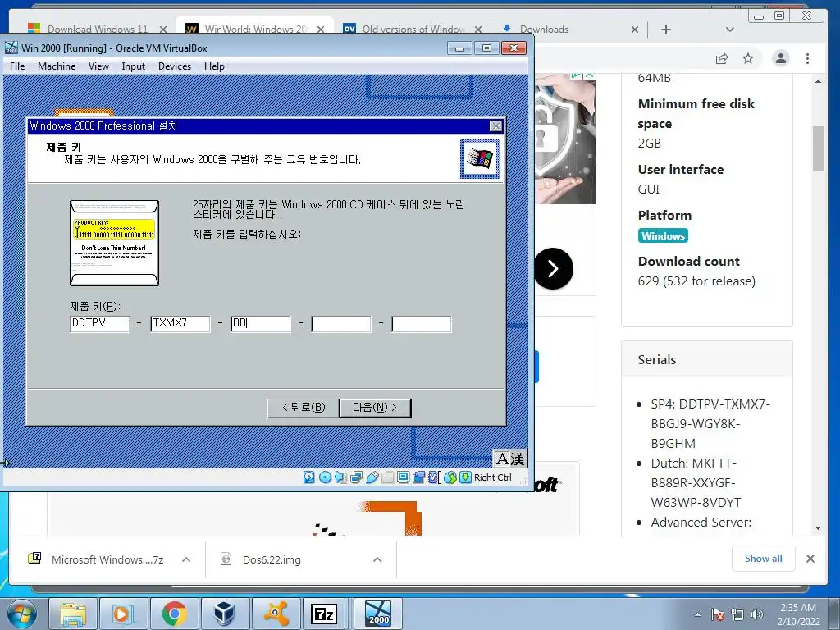Click the CPU virtualization V icon in status bar

coord(435,477)
